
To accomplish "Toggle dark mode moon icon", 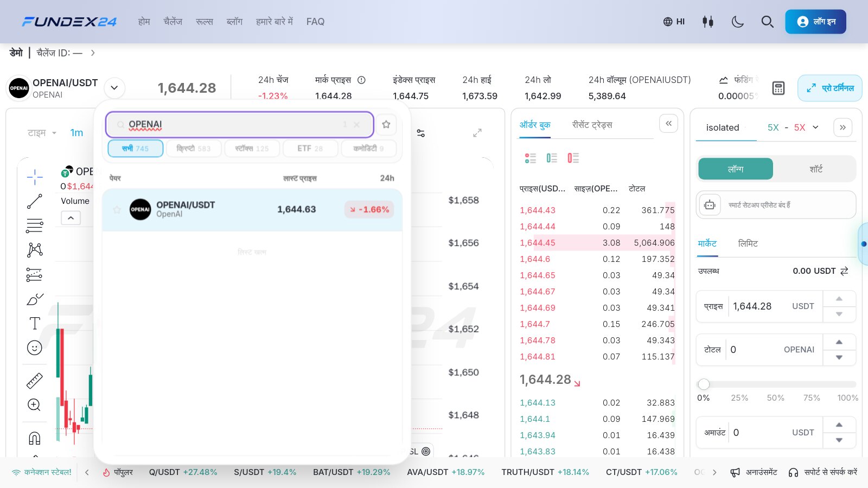I will coord(737,22).
